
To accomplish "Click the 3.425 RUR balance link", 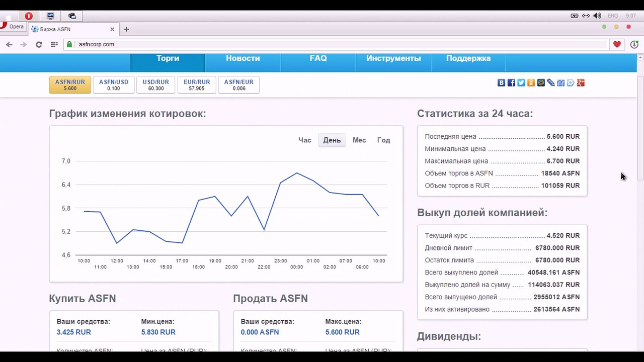I will (x=74, y=332).
